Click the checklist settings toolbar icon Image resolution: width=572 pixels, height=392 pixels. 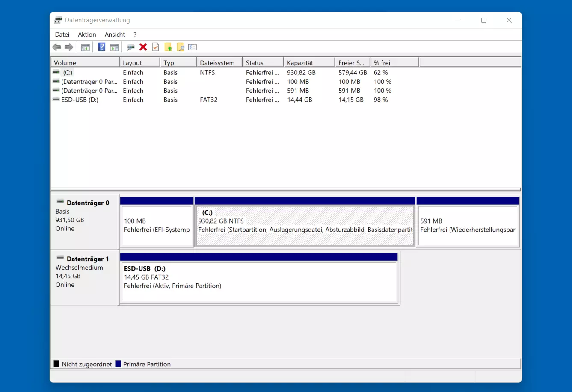193,47
